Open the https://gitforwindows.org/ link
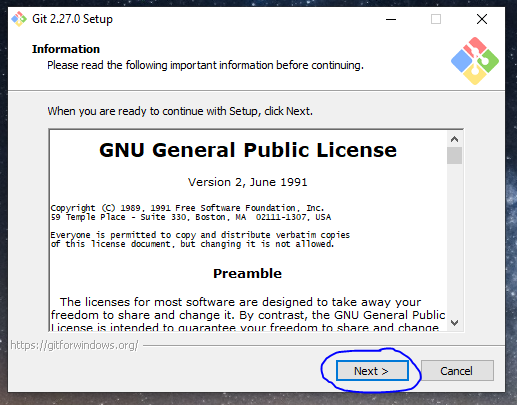The width and height of the screenshot is (517, 405). click(74, 345)
